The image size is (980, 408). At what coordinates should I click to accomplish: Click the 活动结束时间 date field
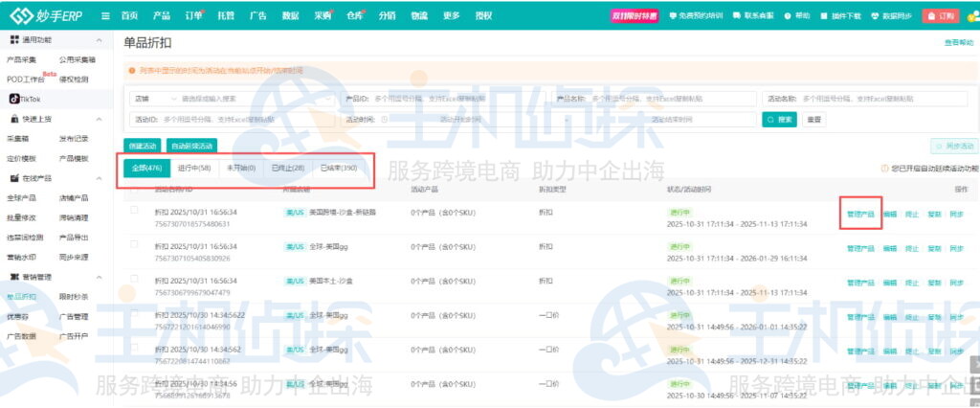click(673, 119)
